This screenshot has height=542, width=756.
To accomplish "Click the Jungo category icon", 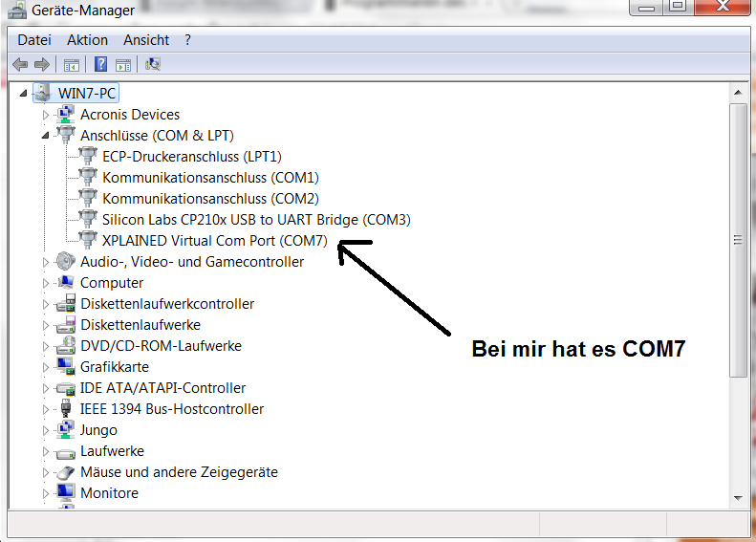I will 66,429.
